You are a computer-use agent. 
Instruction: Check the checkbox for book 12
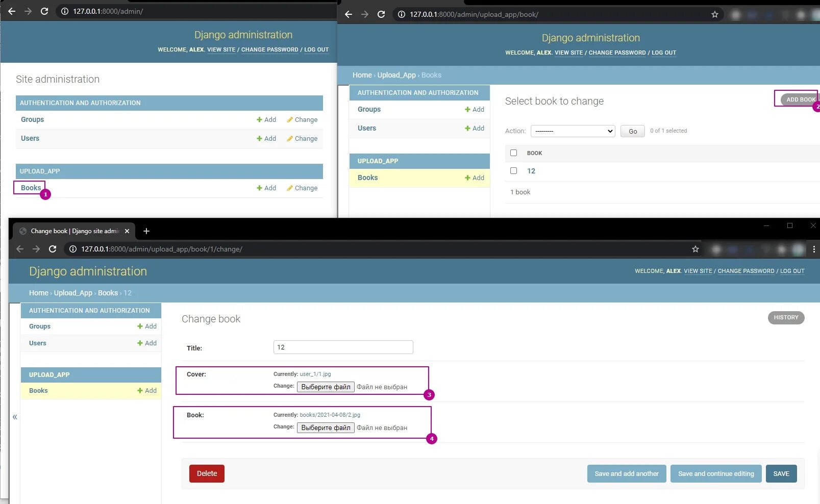513,170
